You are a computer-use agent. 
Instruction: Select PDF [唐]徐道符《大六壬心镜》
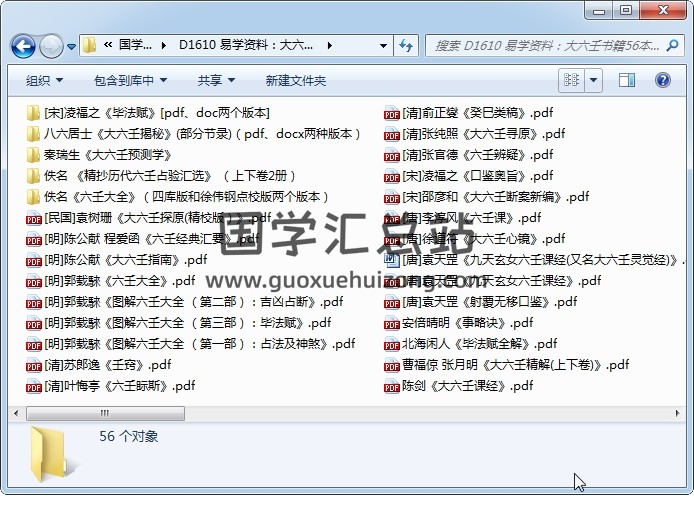coord(474,239)
